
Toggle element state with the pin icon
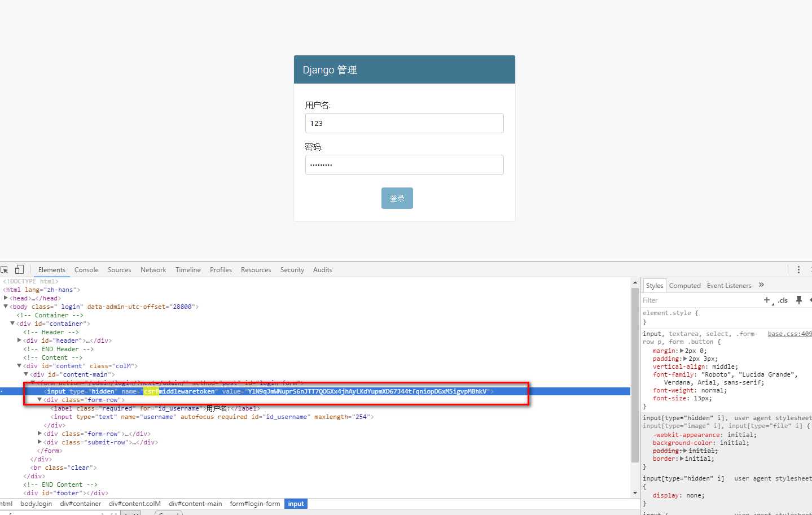point(798,300)
